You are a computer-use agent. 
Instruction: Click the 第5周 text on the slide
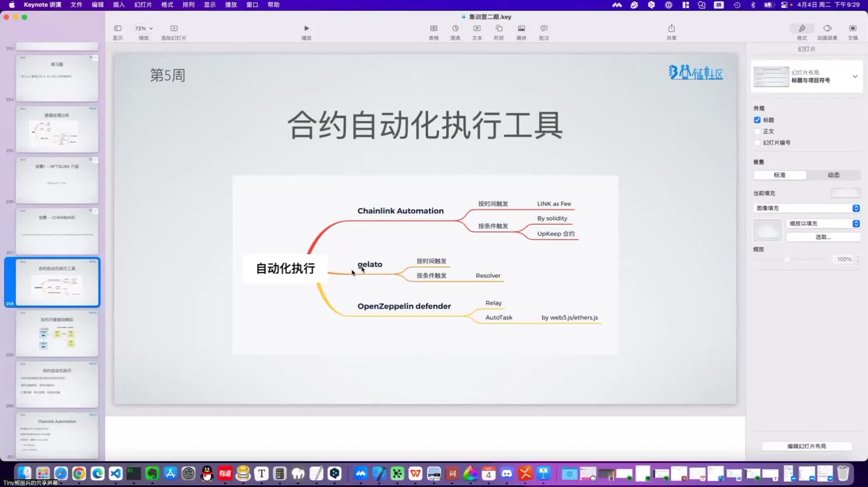(x=168, y=75)
